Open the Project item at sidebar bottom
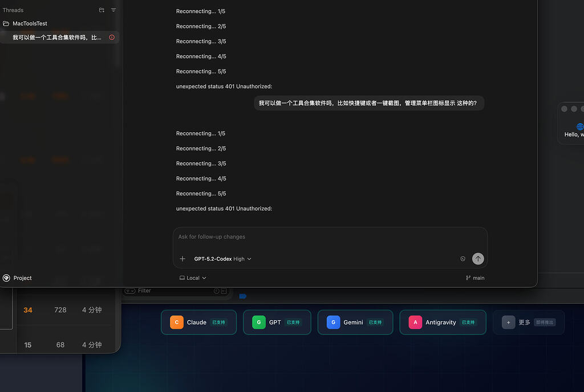 (x=17, y=278)
